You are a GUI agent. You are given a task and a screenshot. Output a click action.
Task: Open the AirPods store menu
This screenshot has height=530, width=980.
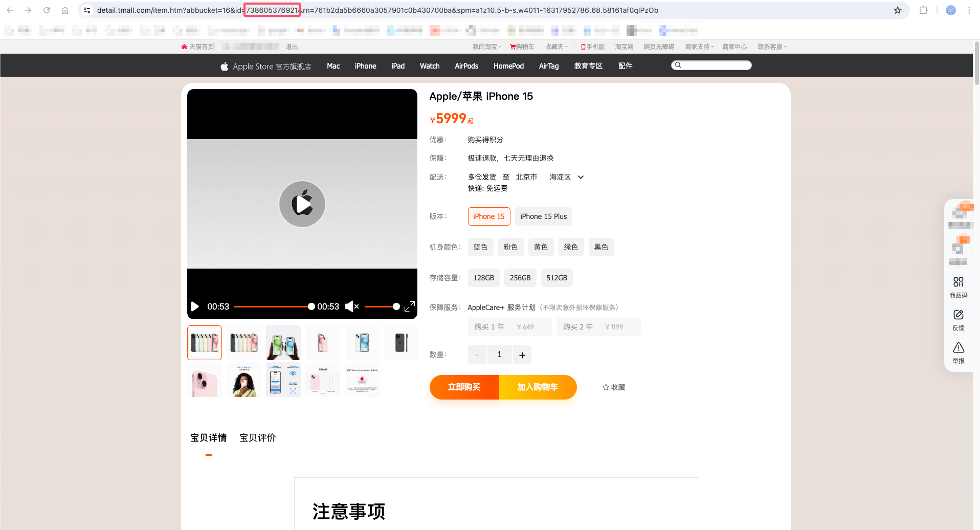(x=466, y=66)
